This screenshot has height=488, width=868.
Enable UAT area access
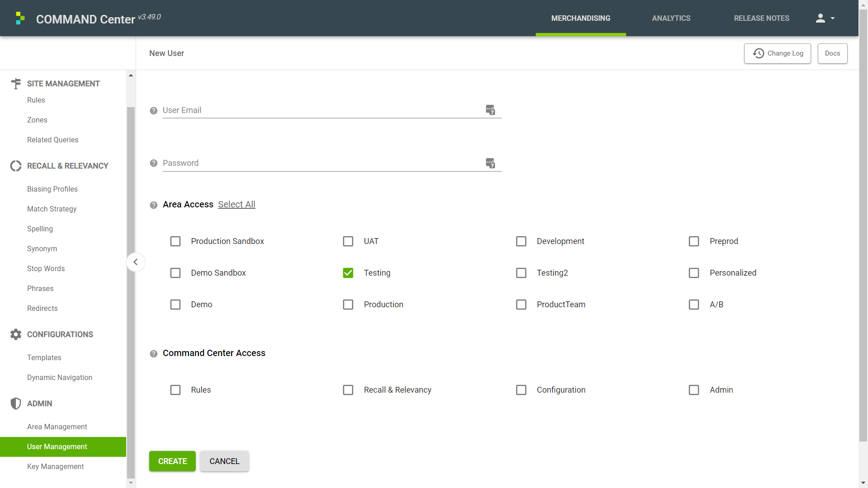click(x=348, y=241)
